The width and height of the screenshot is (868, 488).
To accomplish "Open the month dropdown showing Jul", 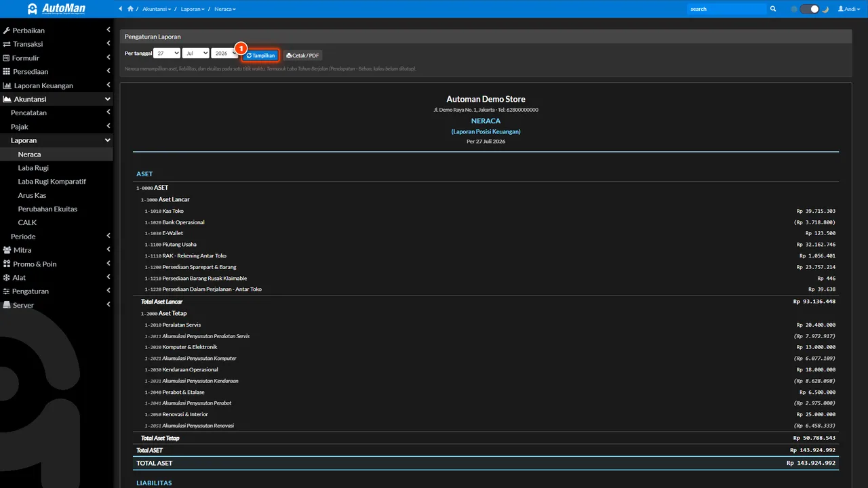I will point(195,54).
